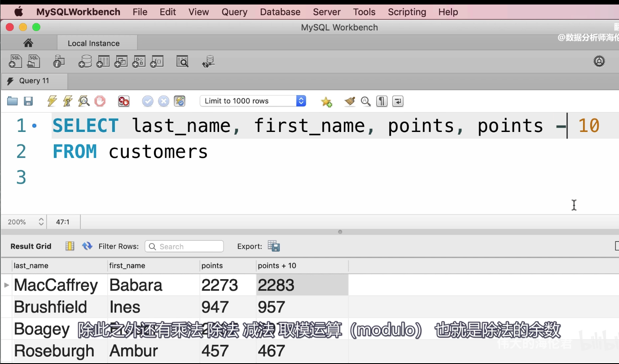Search table data icon
This screenshot has height=364, width=619.
(182, 61)
